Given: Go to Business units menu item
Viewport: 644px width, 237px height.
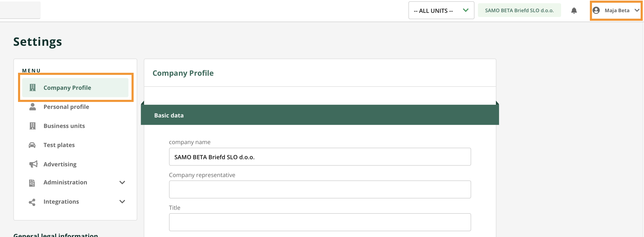Looking at the screenshot, I should pyautogui.click(x=64, y=126).
